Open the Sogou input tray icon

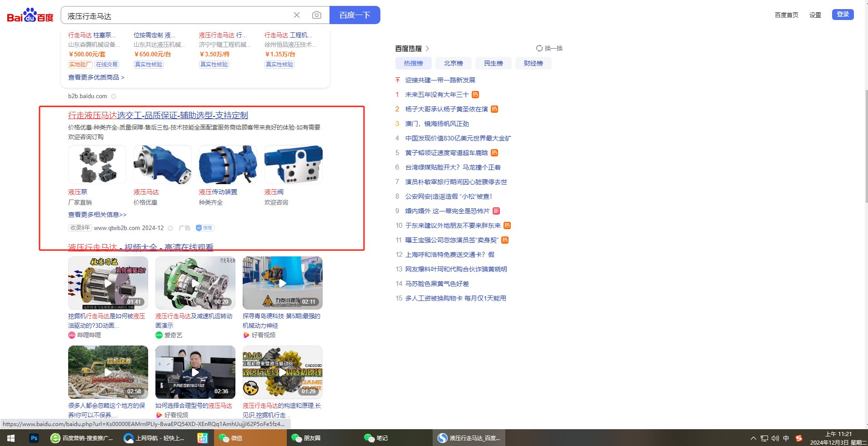click(x=799, y=438)
